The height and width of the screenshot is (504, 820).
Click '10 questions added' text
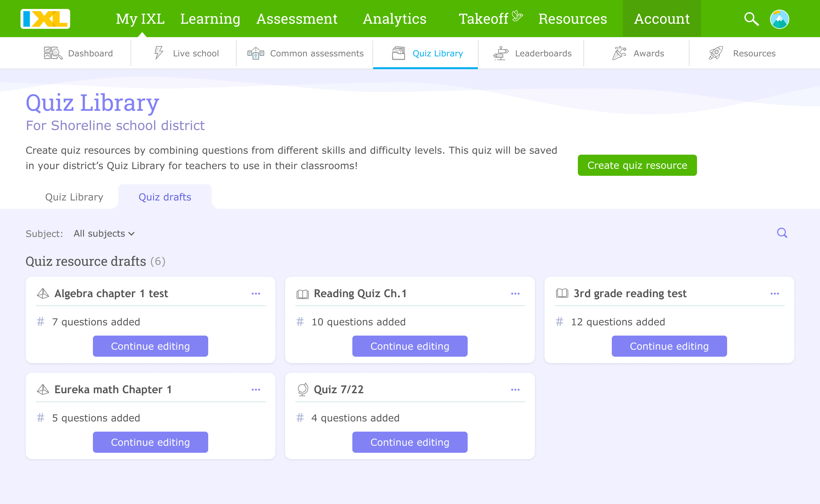358,322
